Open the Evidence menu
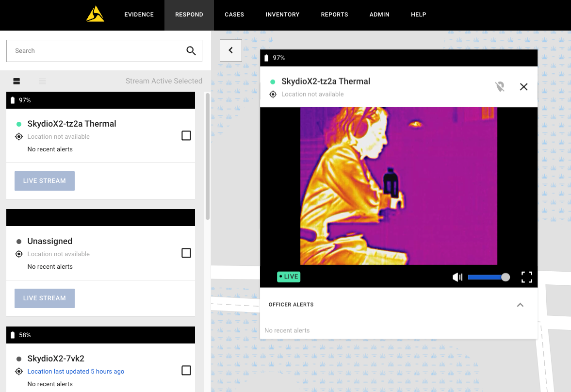 tap(139, 15)
